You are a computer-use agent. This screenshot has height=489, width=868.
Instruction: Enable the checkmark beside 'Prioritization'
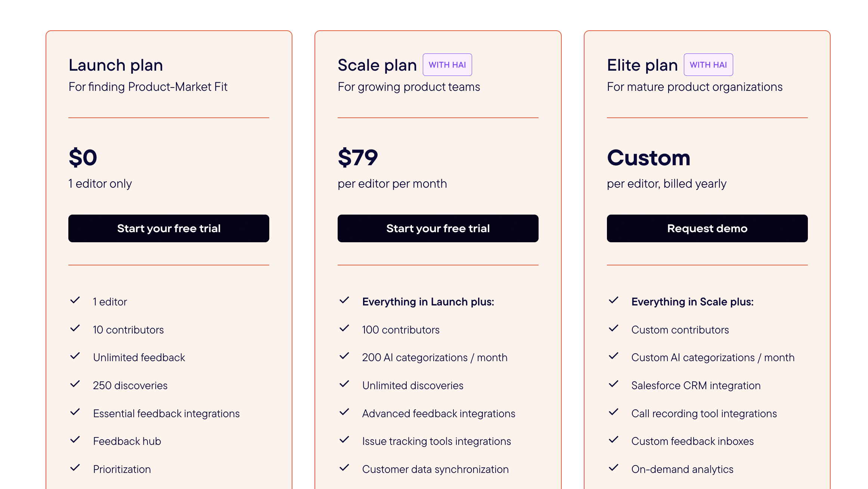pyautogui.click(x=76, y=468)
